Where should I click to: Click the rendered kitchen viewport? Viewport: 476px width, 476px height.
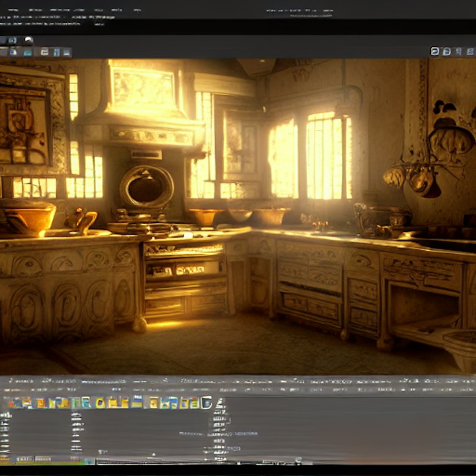pyautogui.click(x=238, y=214)
